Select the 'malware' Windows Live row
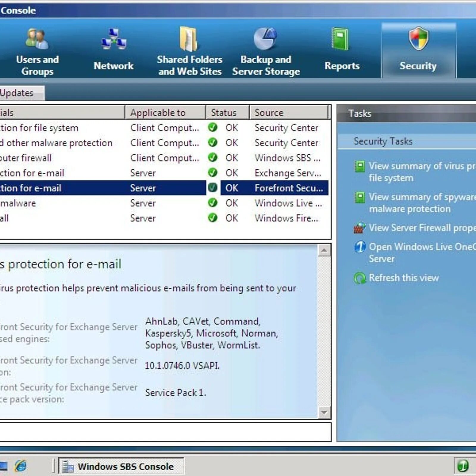476x476 pixels. tap(164, 203)
